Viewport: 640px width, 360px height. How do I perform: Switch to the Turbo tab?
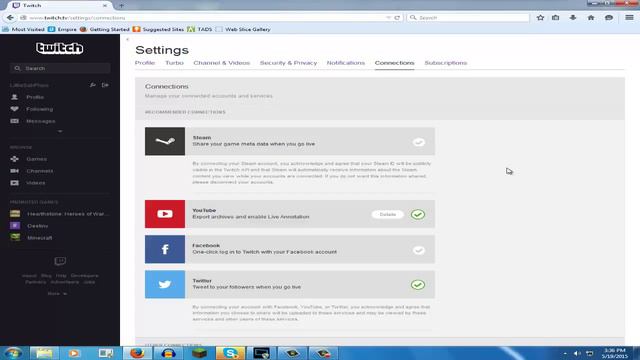pos(174,63)
